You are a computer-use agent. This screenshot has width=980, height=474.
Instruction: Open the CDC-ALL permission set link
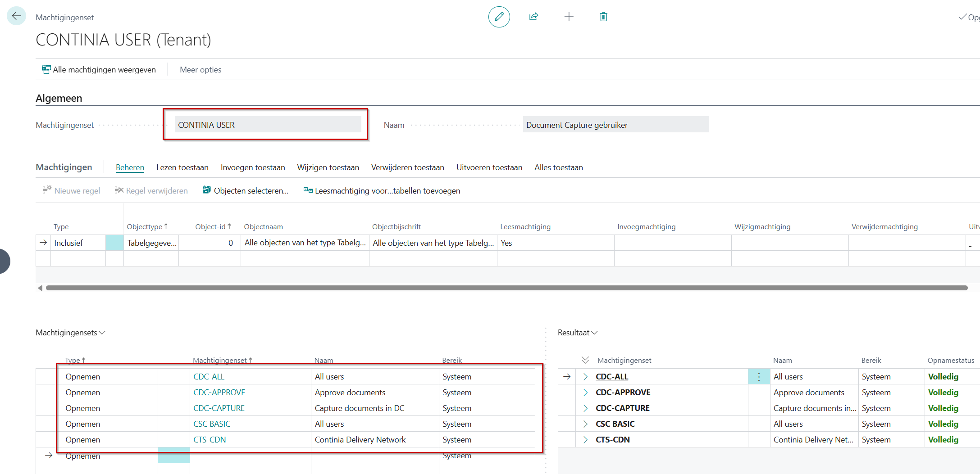(209, 377)
